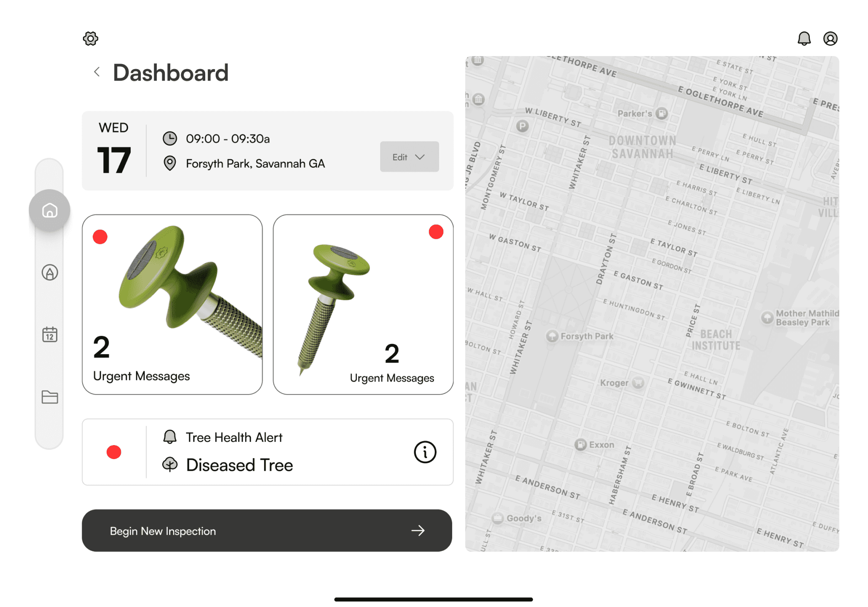Select the Kroger marker on the map
868x607 pixels.
[x=638, y=382]
